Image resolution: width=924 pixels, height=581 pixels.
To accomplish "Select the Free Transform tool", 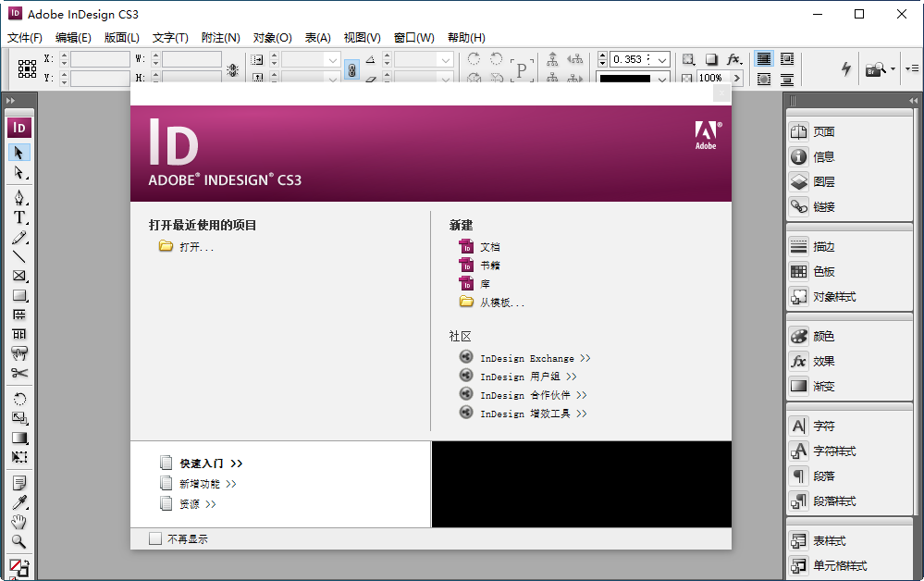I will (x=18, y=457).
